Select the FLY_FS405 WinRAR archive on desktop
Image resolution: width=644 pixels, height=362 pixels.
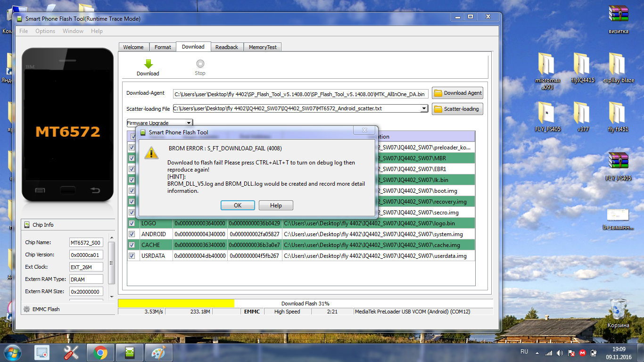[619, 166]
